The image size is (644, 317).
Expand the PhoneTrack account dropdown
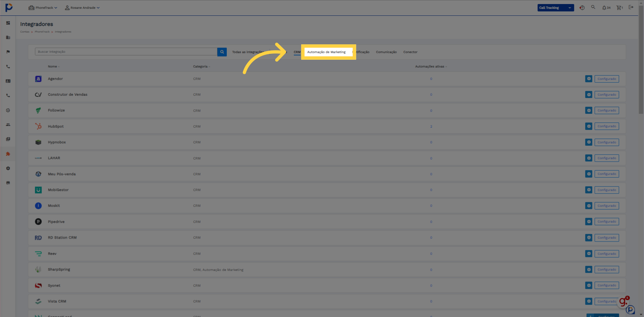click(43, 8)
